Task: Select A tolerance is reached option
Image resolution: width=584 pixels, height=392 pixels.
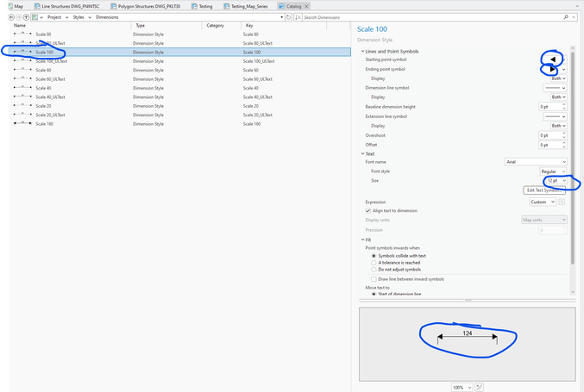Action: pyautogui.click(x=374, y=263)
